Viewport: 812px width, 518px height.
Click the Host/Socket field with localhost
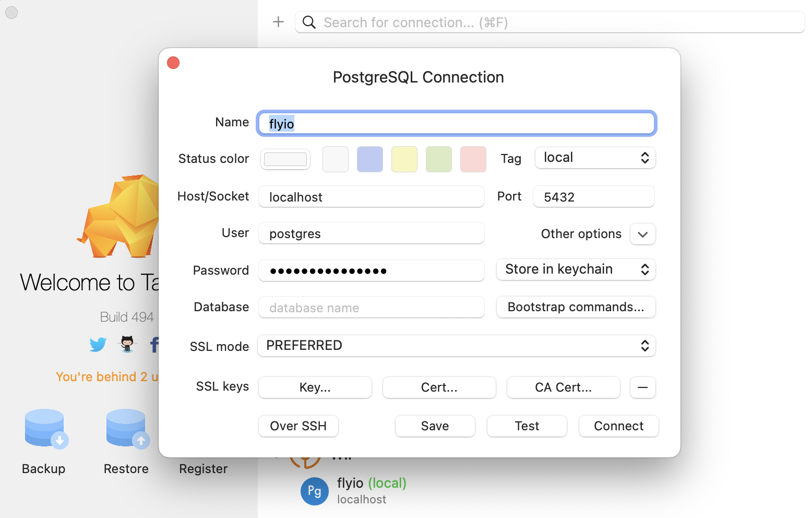click(372, 197)
